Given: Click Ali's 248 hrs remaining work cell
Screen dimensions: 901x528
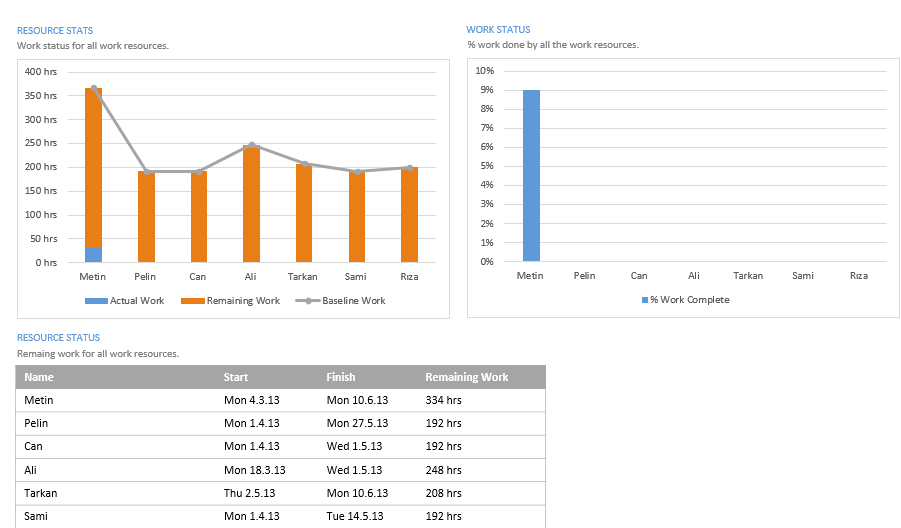Looking at the screenshot, I should (x=443, y=470).
